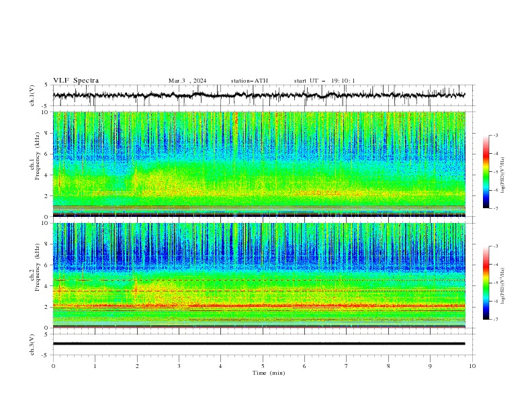
Task: Click the ch.1 spectrogram panel
Action: (259, 164)
